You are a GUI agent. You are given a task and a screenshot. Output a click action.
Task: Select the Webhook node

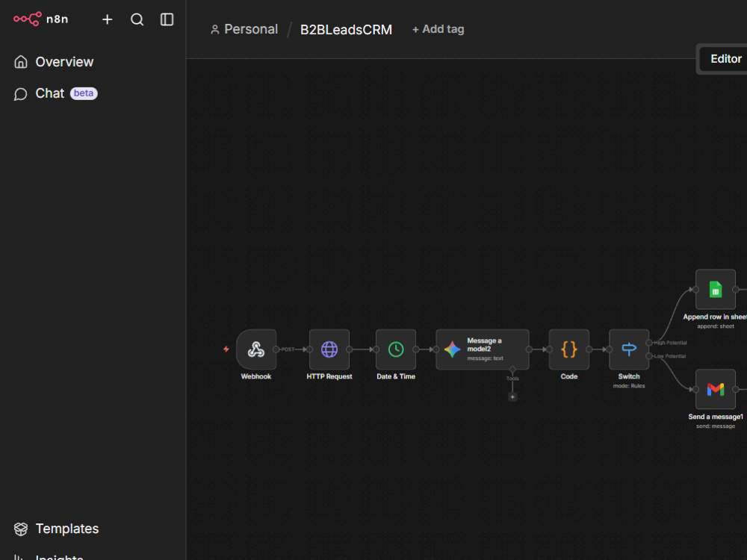pos(255,349)
